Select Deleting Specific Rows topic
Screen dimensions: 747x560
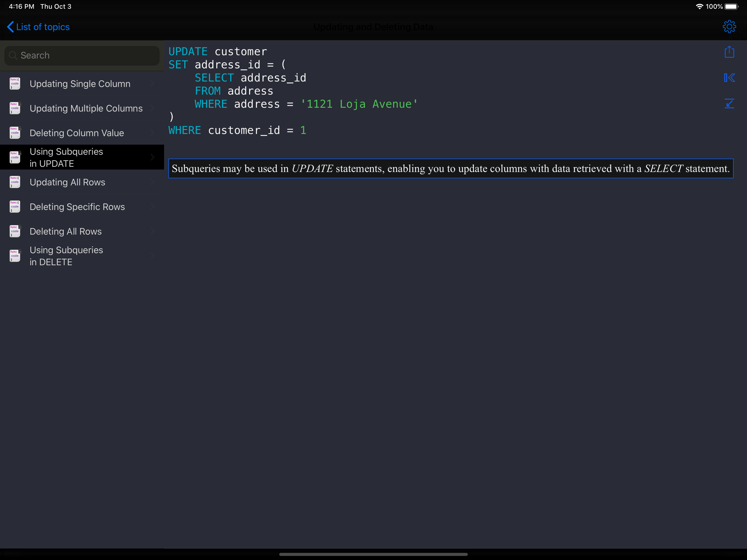point(77,207)
